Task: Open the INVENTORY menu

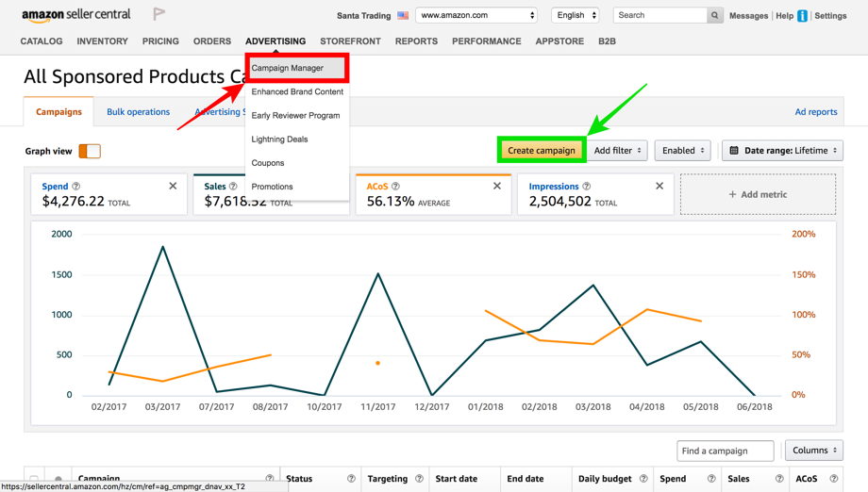Action: [x=103, y=41]
